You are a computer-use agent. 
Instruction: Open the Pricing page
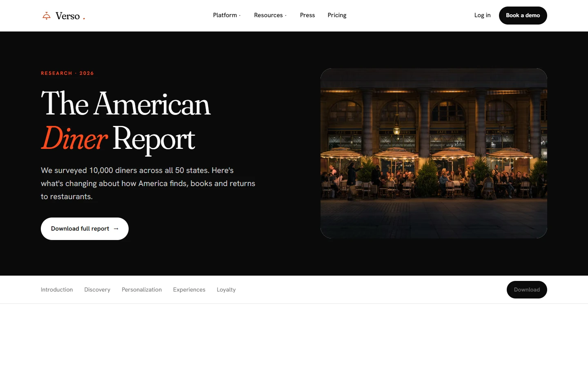(x=337, y=15)
